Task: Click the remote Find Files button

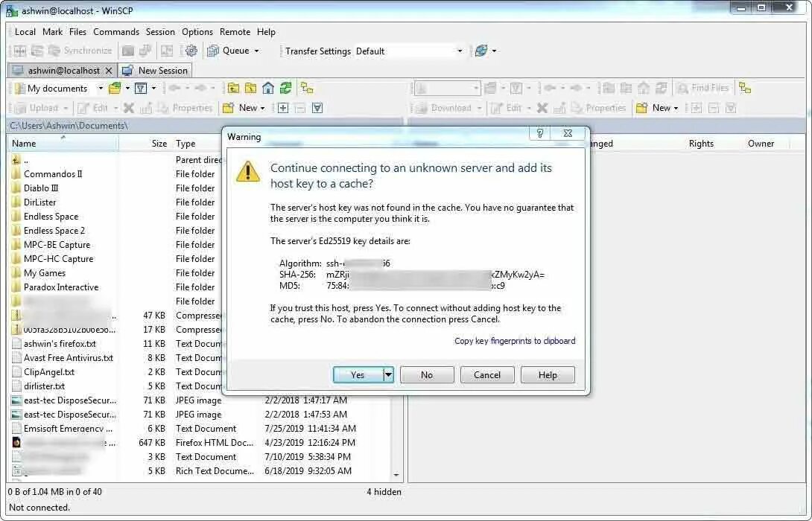Action: point(703,89)
